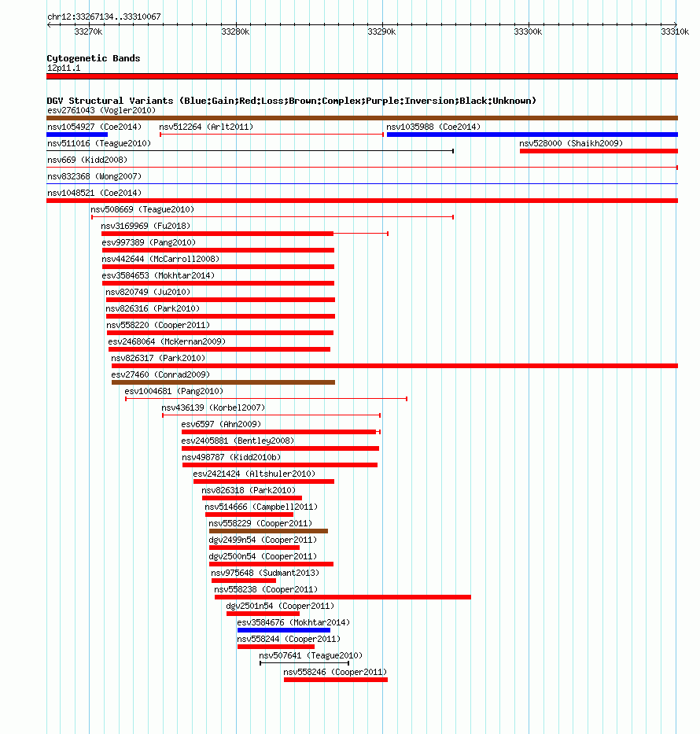Open esv2405881 (Bentley2008) variant label

[238, 441]
